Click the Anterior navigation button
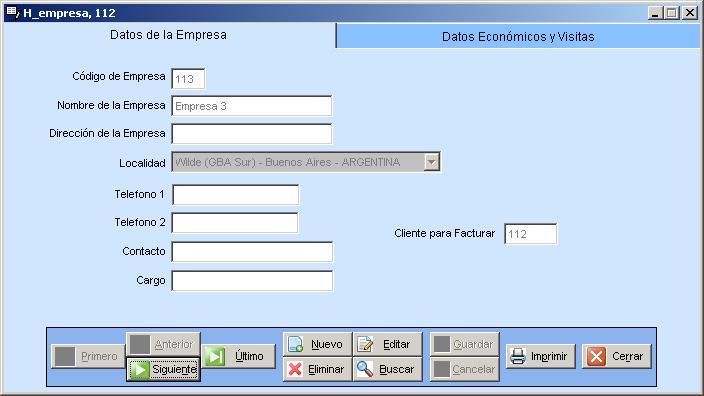 tap(163, 344)
